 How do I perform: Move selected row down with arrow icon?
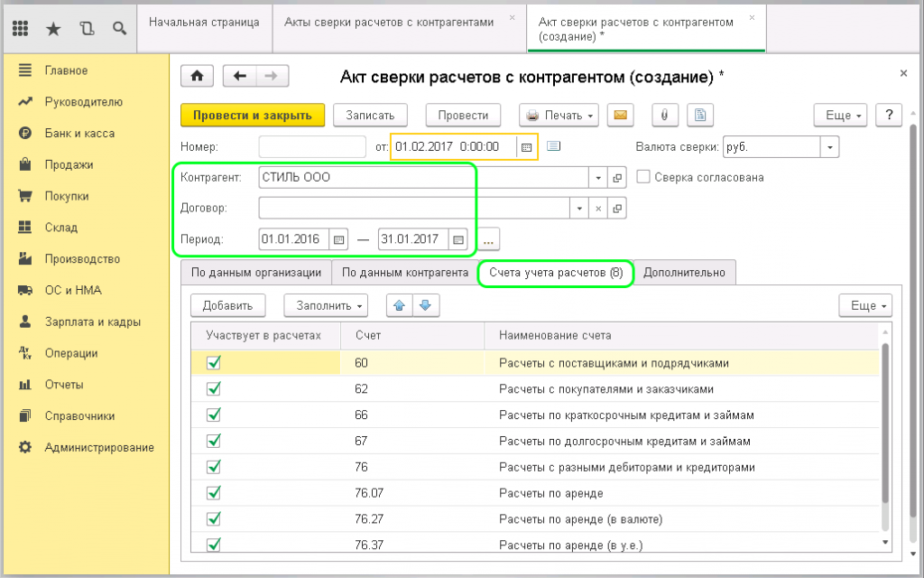click(x=425, y=305)
